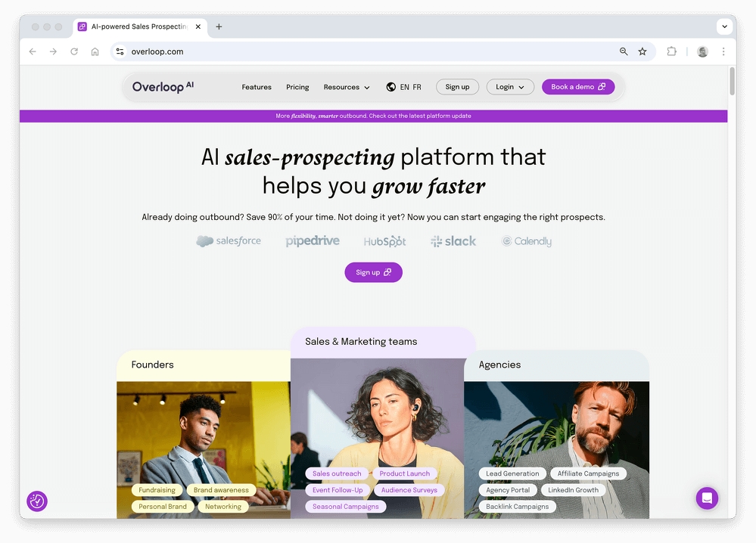Click the Book a demo button
The height and width of the screenshot is (543, 756).
(578, 87)
